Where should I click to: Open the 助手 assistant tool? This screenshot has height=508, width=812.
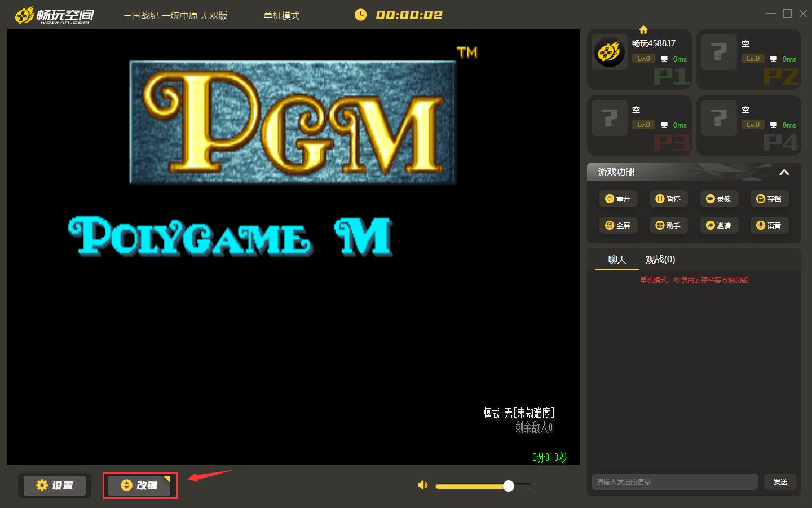(668, 225)
